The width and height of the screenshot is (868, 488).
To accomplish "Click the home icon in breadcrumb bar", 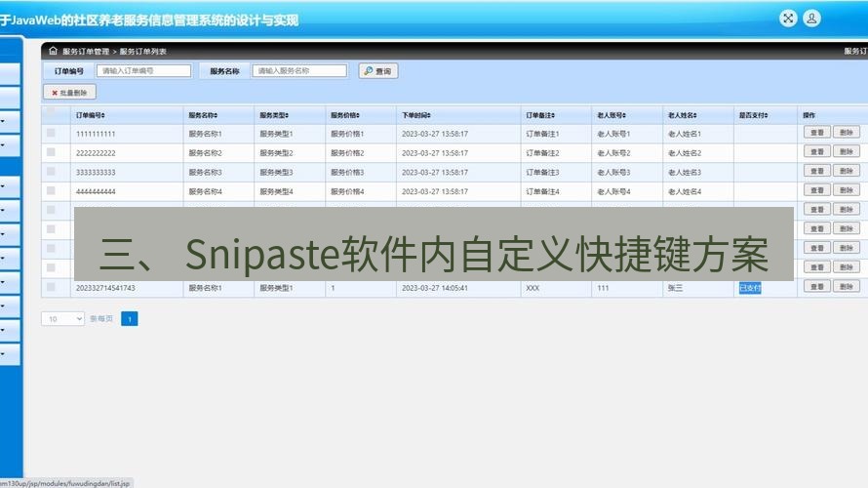I will pos(53,51).
